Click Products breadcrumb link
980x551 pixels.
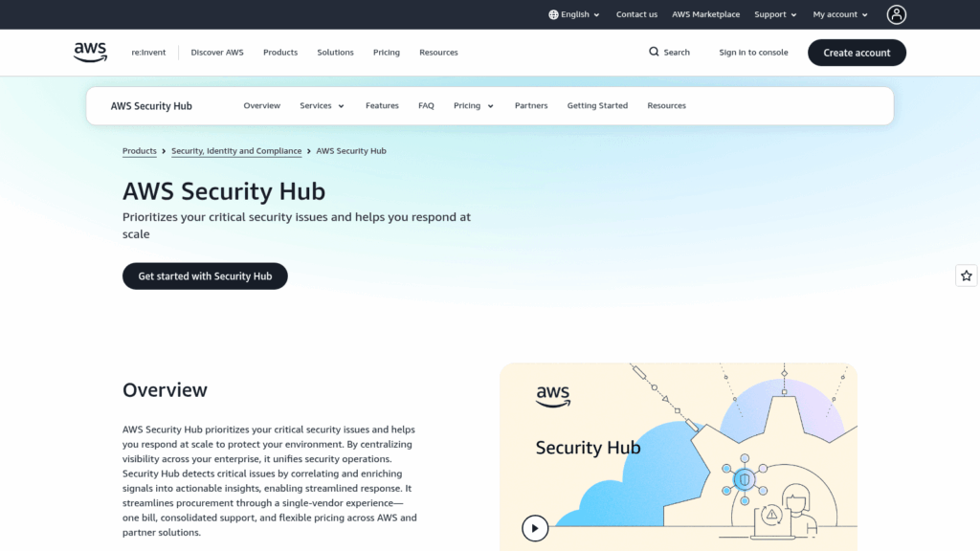pos(140,151)
